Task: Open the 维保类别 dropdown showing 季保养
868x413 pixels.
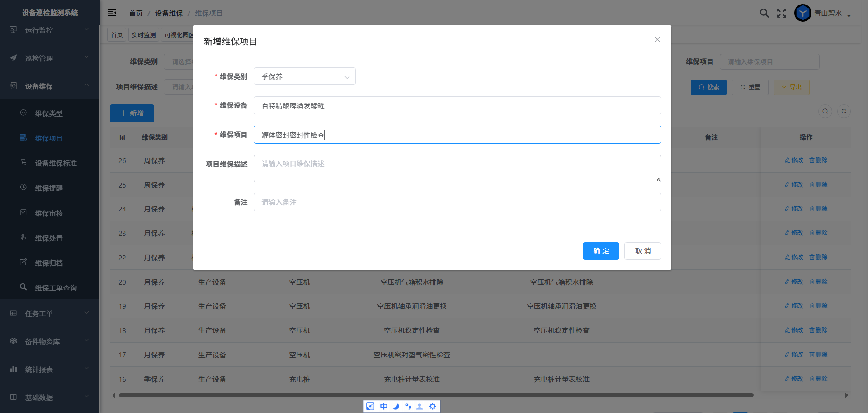Action: pyautogui.click(x=305, y=76)
